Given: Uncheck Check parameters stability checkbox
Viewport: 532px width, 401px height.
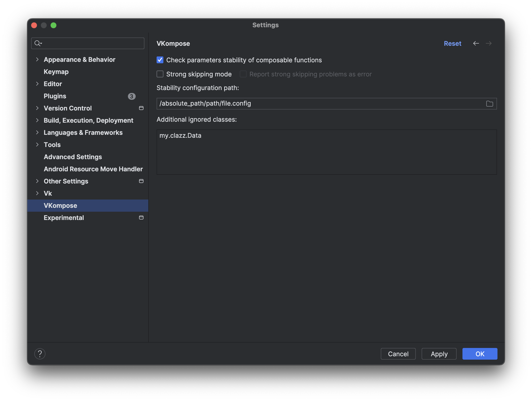Looking at the screenshot, I should 160,60.
